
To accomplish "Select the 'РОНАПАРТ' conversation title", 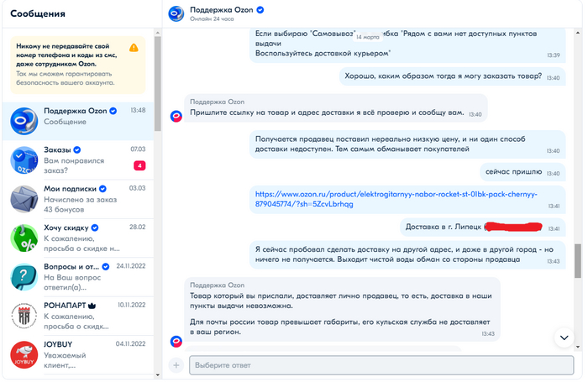I will 65,306.
